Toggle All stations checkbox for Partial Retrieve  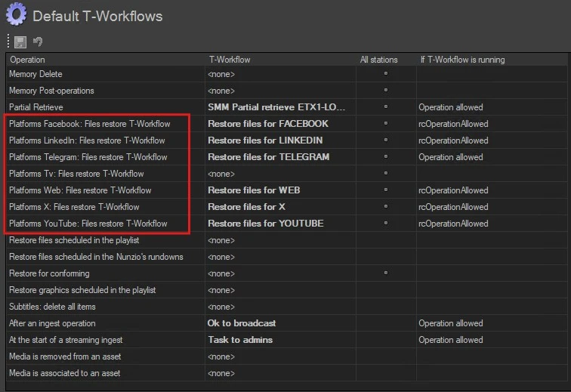point(385,107)
